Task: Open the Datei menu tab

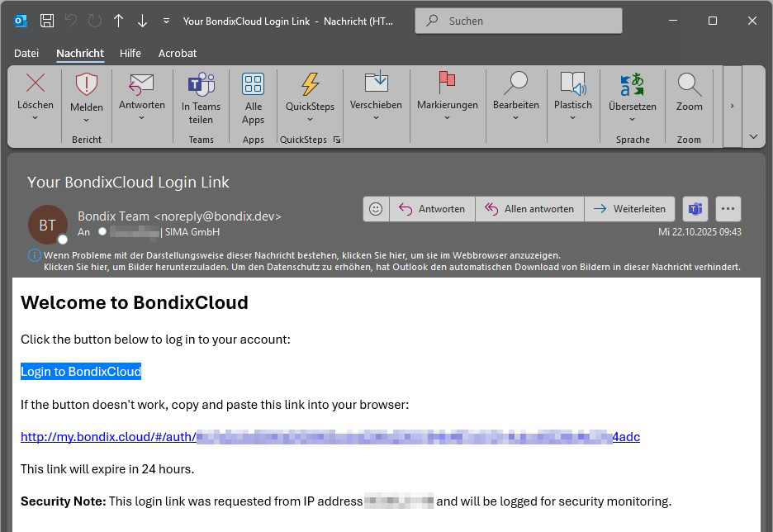Action: tap(26, 53)
